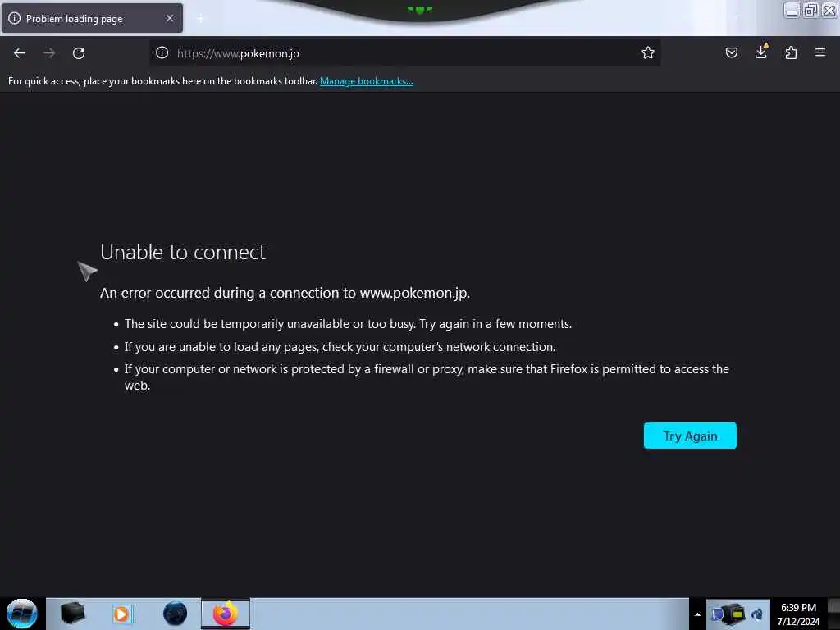
Task: Click the show desktop strip
Action: coord(834,614)
